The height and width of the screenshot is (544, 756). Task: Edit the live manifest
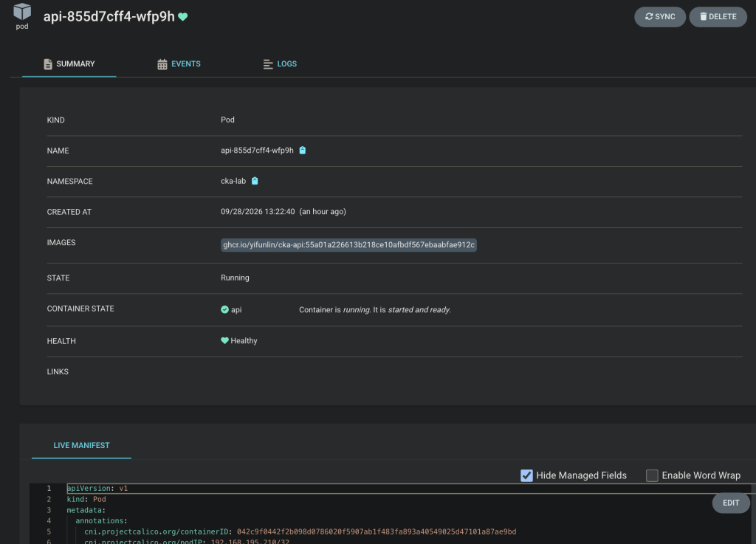point(730,503)
